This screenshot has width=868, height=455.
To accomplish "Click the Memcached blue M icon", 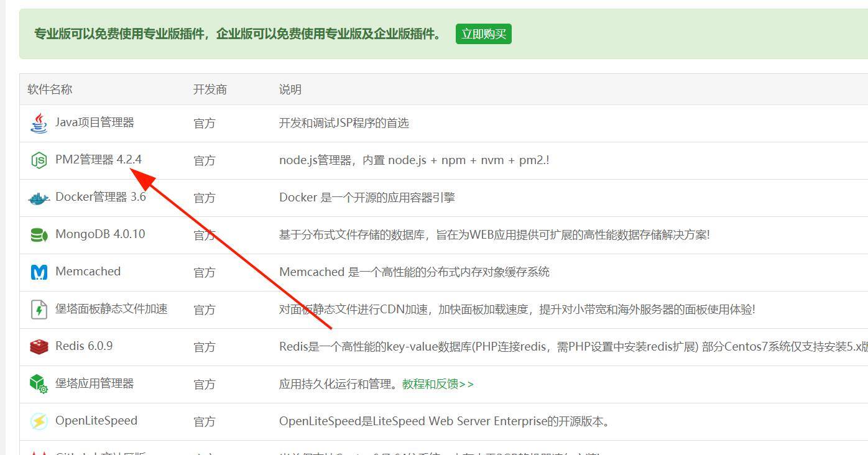I will (39, 272).
